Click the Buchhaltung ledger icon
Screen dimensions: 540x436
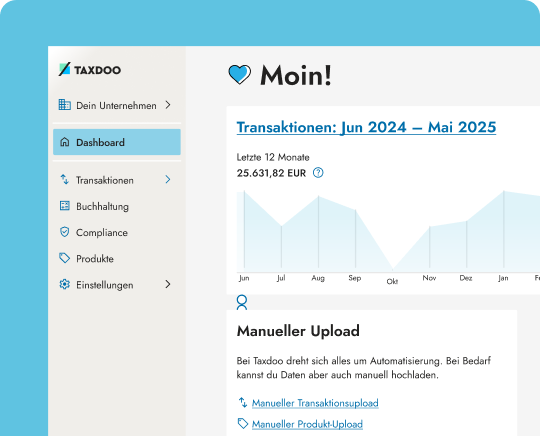click(x=65, y=206)
